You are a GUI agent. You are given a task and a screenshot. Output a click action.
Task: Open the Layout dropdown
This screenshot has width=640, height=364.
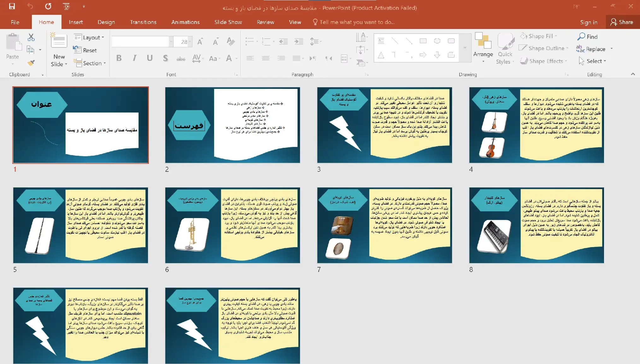point(89,38)
